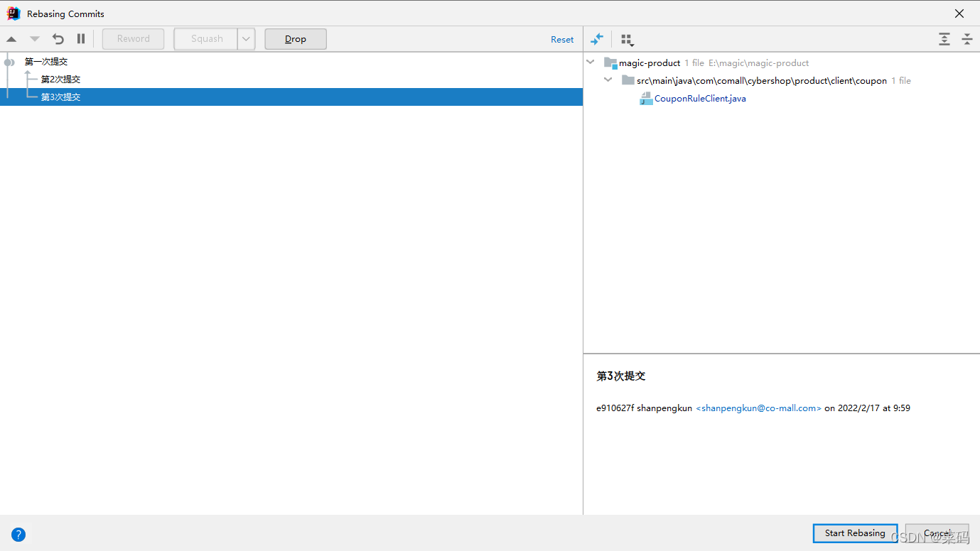Viewport: 980px width, 551px height.
Task: Select the highlighted commit 第3次提交
Action: click(x=291, y=97)
